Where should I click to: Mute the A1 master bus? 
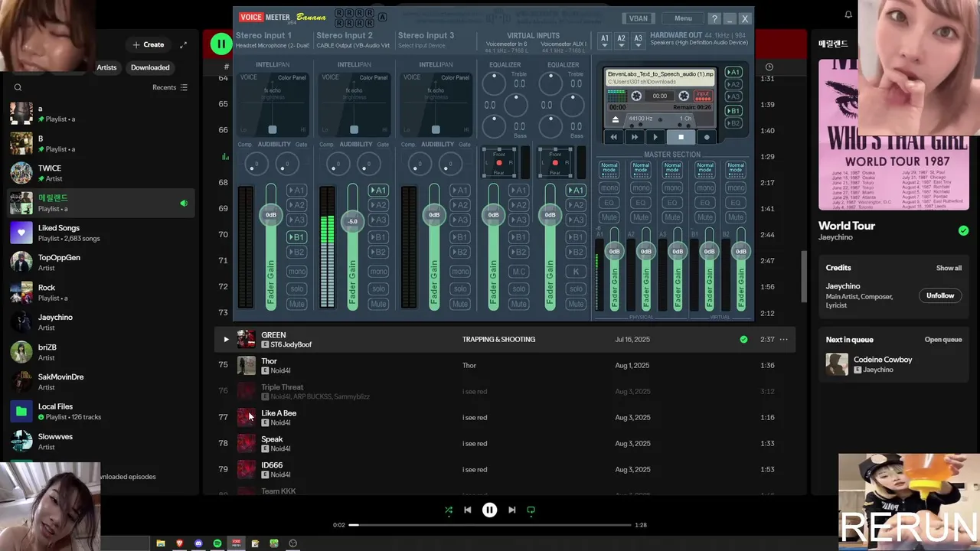(609, 217)
